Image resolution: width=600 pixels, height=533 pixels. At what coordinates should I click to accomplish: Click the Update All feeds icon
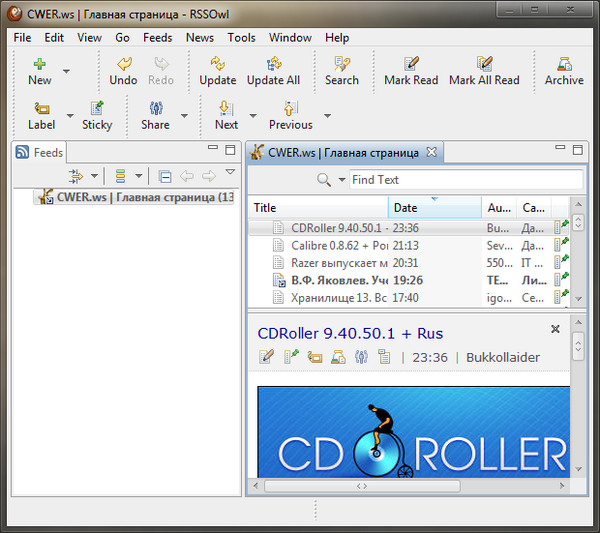click(x=273, y=63)
